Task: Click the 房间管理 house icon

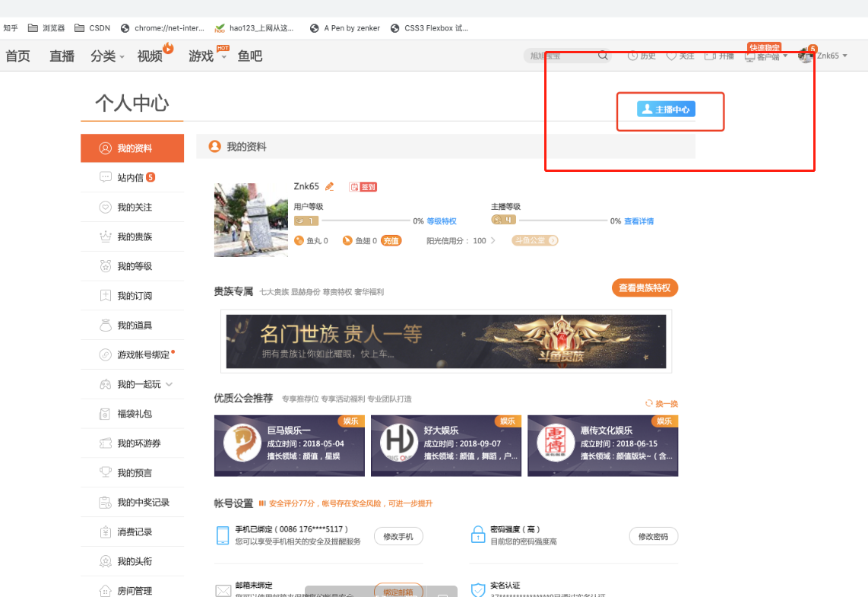Action: pyautogui.click(x=105, y=591)
